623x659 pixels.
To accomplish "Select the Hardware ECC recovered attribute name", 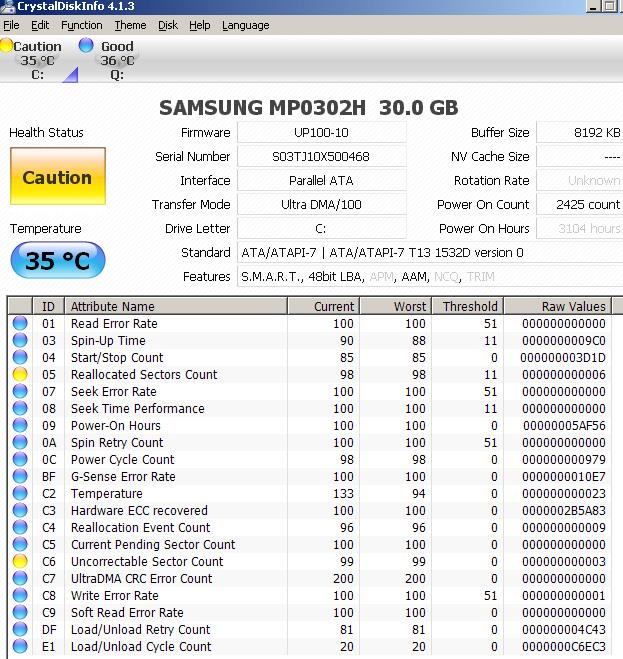I will [x=139, y=511].
